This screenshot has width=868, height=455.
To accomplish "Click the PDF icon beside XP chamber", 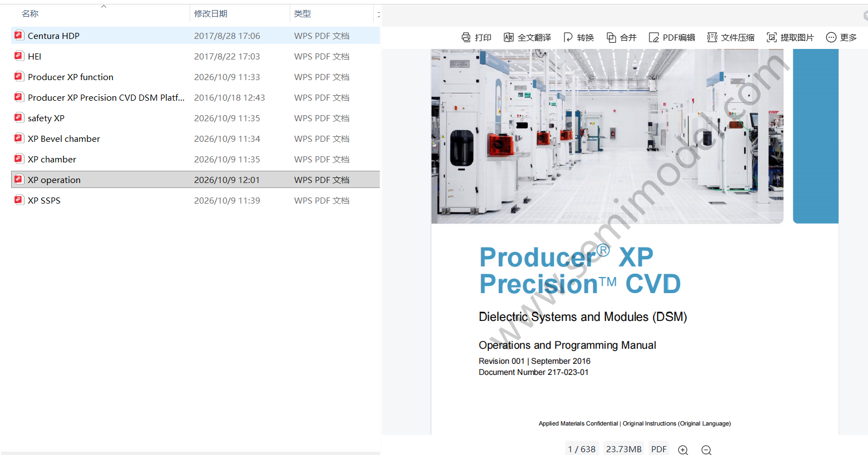I will [19, 159].
